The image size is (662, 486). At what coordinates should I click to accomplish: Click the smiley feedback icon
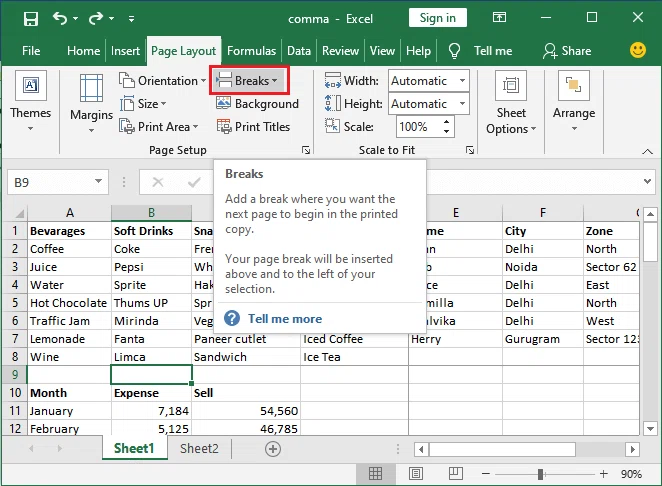point(638,50)
